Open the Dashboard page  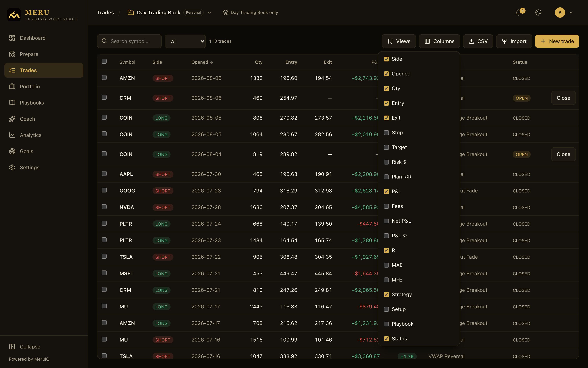point(44,38)
